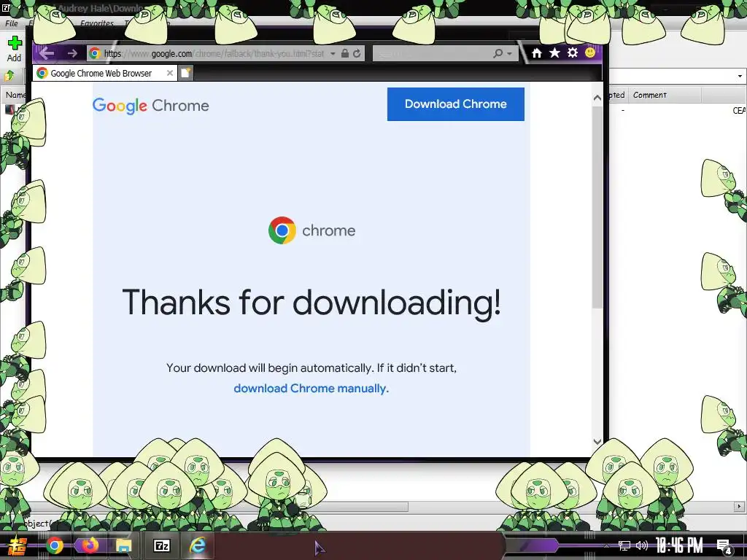747x560 pixels.
Task: Expand the 7-Zip path dropdown arrow
Action: [740, 76]
